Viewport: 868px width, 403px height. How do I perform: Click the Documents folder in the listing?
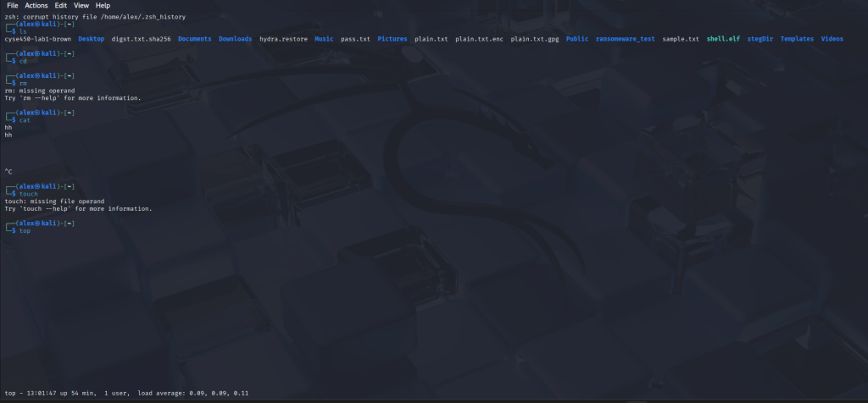coord(194,39)
